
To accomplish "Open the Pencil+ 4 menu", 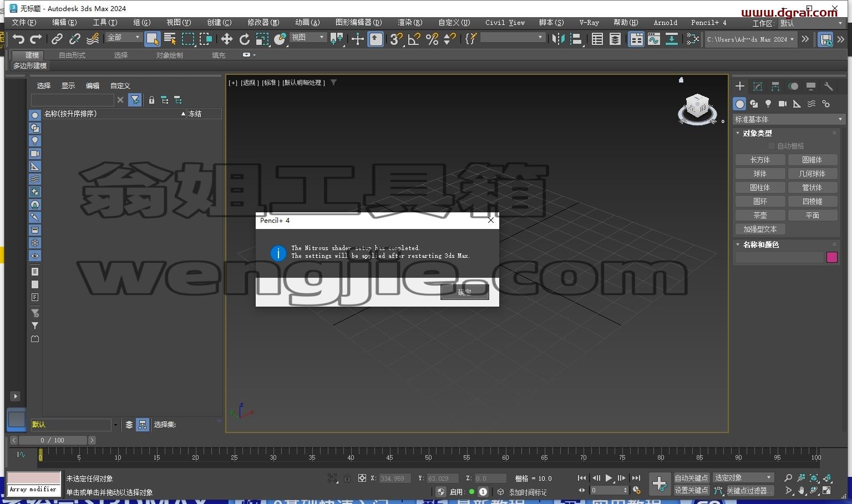I will (x=708, y=23).
